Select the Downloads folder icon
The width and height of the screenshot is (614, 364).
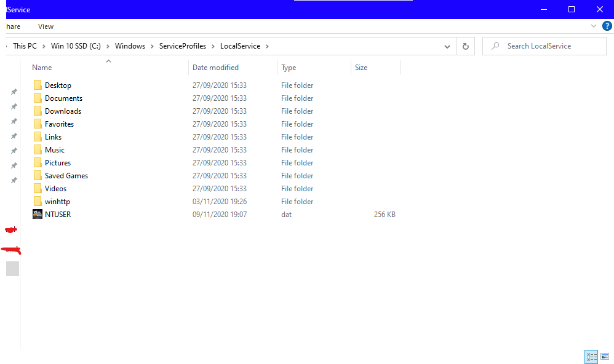(x=38, y=111)
